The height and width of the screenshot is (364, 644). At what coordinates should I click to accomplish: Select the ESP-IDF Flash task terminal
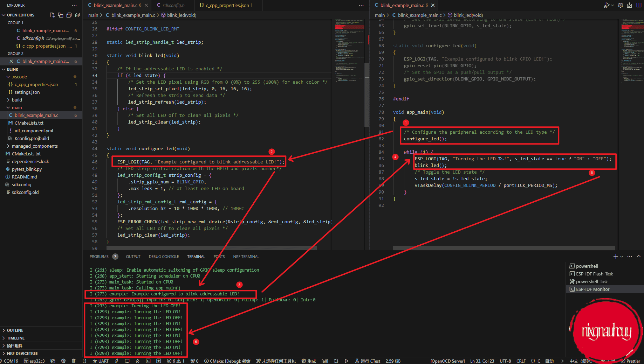594,274
